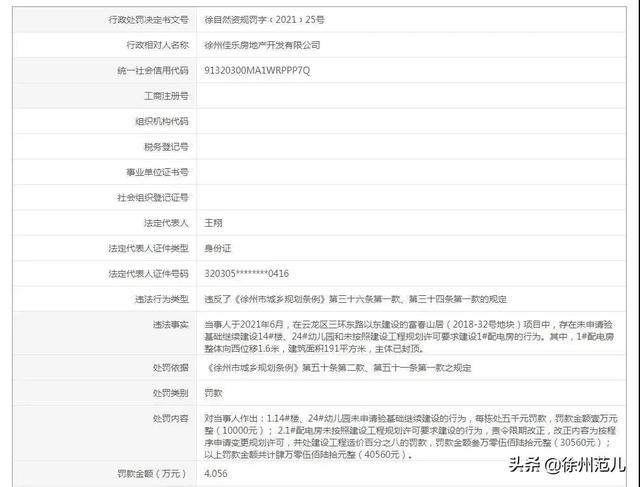640x487 pixels.
Task: Select label 法定代表人
Action: point(166,223)
